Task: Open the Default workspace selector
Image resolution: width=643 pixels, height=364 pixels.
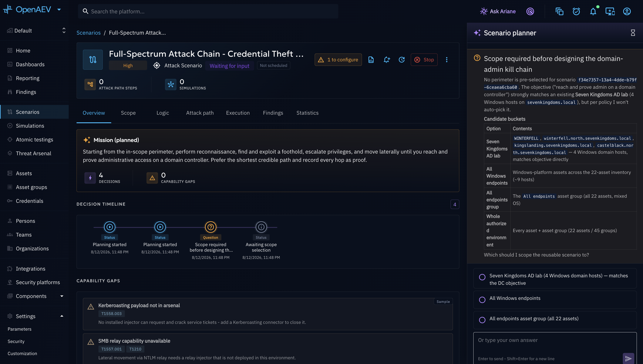Action: (36, 31)
